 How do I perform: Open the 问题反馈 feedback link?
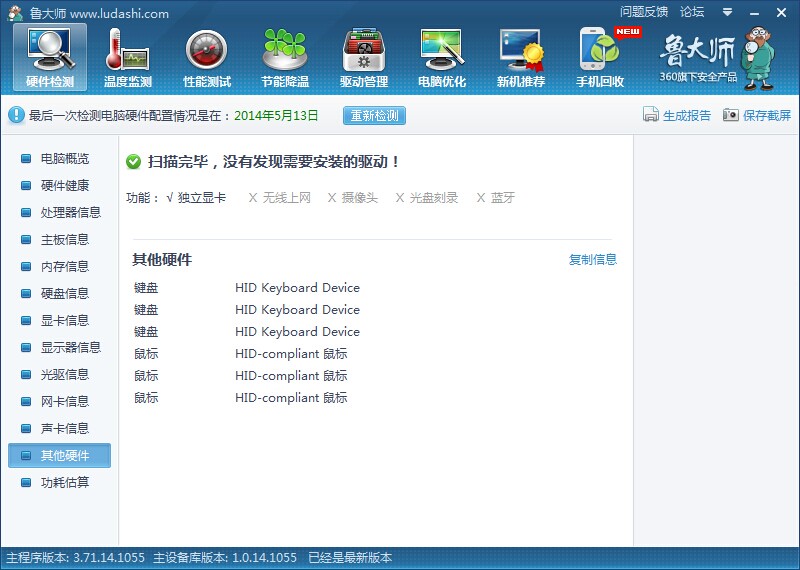click(644, 12)
